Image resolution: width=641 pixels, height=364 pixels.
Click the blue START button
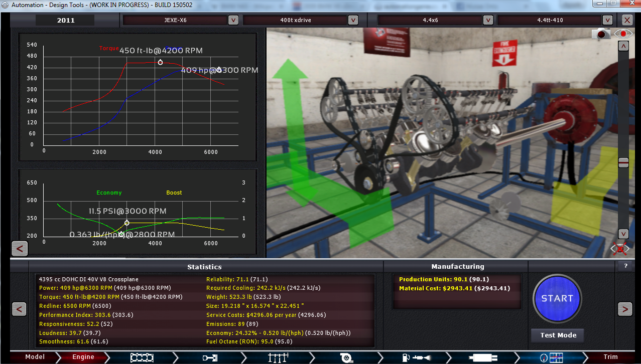point(557,298)
